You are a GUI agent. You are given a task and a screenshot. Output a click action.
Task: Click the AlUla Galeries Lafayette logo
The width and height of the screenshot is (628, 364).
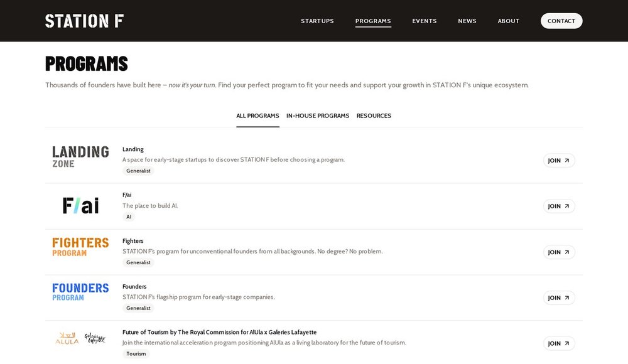[80, 338]
